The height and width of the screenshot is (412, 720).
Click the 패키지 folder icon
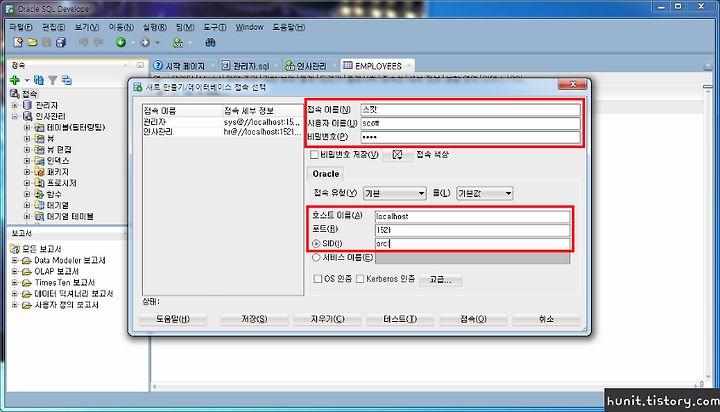39,172
